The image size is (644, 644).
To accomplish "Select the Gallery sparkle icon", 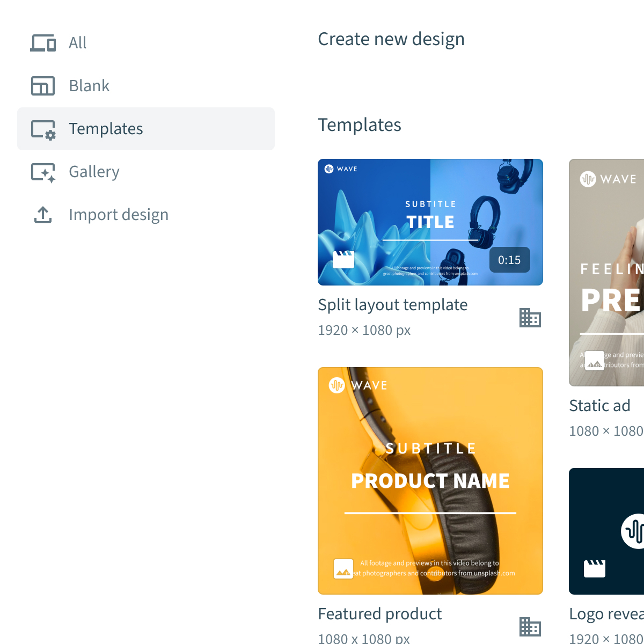I will click(43, 172).
